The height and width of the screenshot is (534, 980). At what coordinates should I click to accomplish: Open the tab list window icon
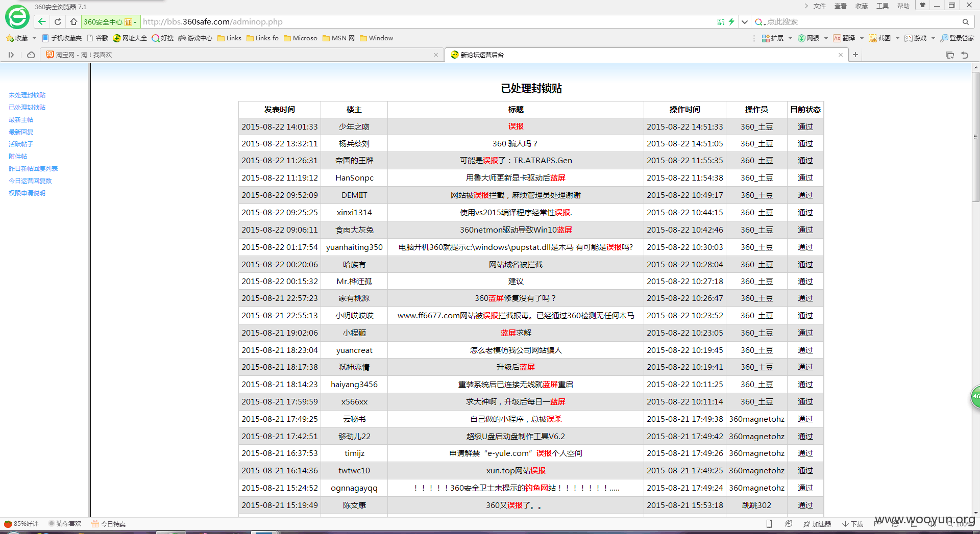point(950,55)
